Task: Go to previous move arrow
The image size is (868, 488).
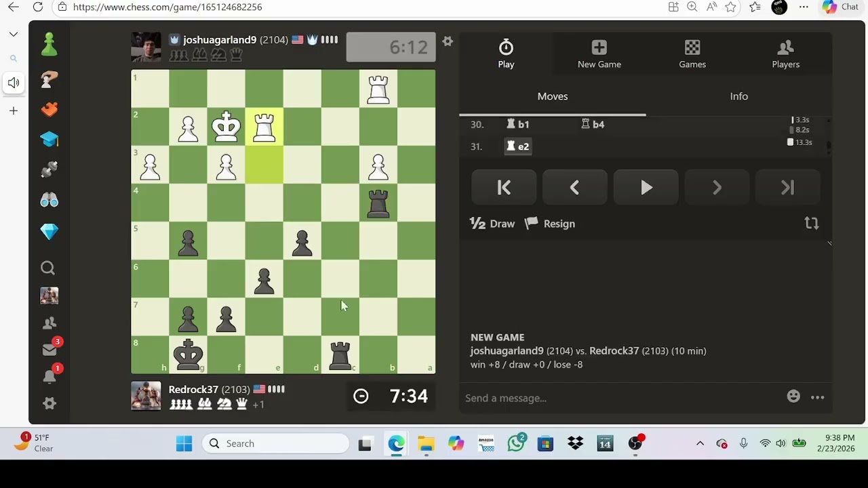Action: [574, 187]
